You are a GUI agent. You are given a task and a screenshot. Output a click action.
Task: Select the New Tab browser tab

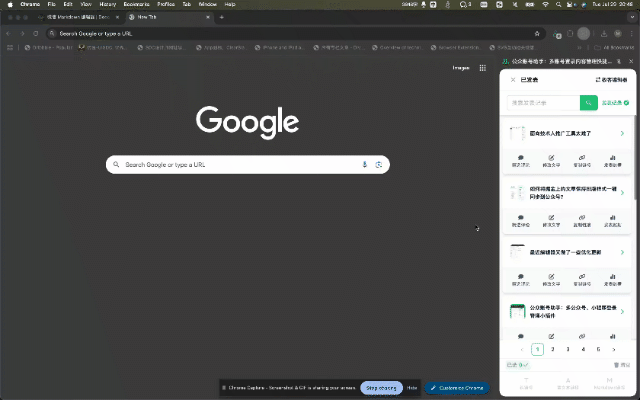pyautogui.click(x=169, y=17)
